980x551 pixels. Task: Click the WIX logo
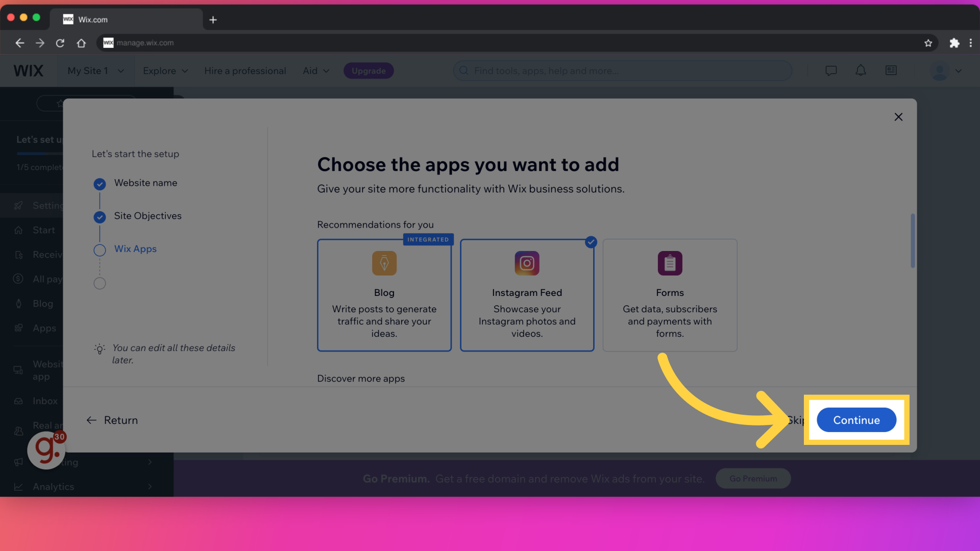tap(29, 71)
